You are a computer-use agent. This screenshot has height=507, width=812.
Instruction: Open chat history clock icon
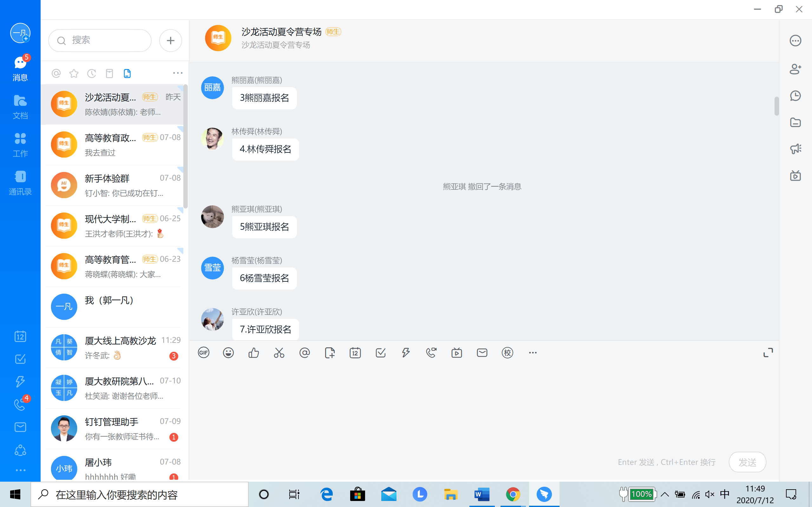pos(795,96)
